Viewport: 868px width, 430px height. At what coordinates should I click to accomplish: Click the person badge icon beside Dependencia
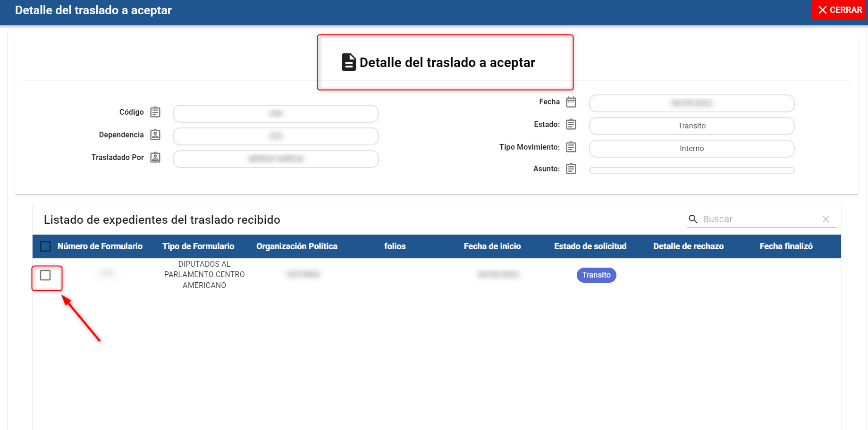155,135
